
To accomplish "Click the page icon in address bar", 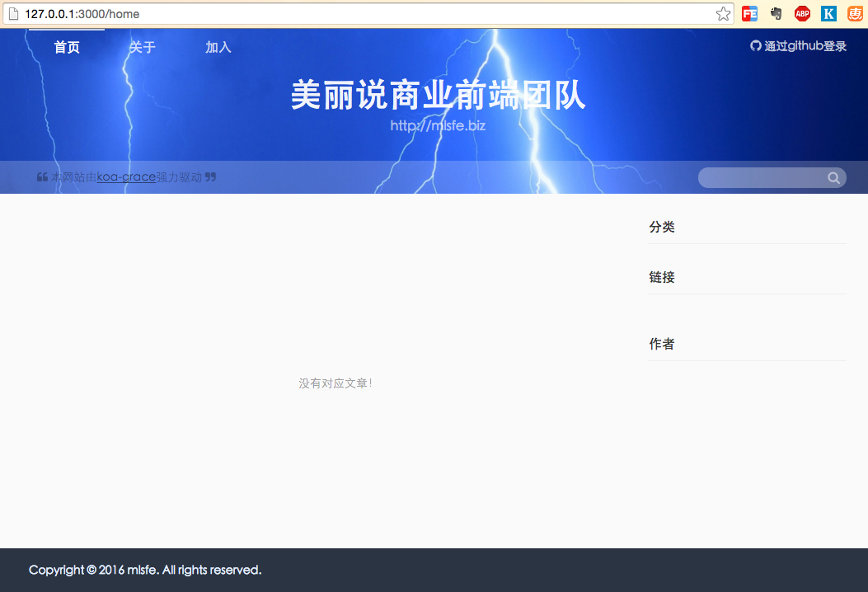I will 14,14.
